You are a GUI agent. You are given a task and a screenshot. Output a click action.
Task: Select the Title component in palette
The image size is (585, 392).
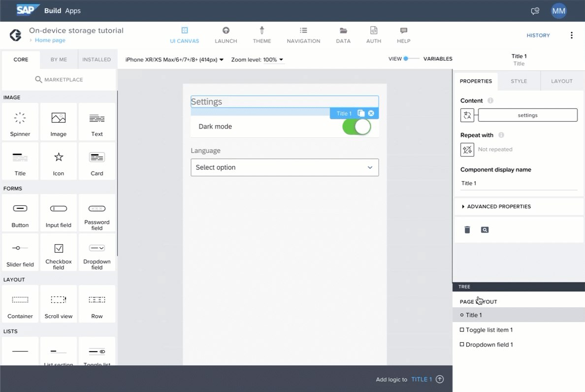pyautogui.click(x=20, y=161)
